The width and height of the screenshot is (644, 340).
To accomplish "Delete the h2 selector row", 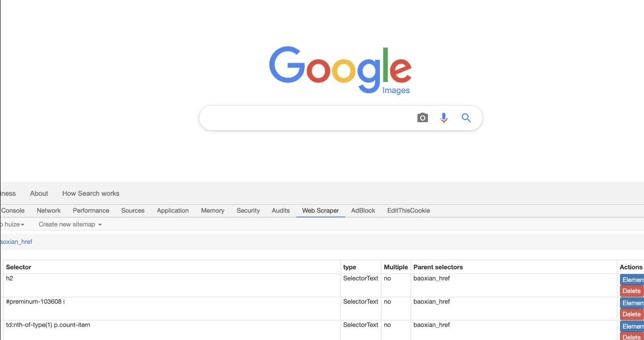I will [x=631, y=291].
